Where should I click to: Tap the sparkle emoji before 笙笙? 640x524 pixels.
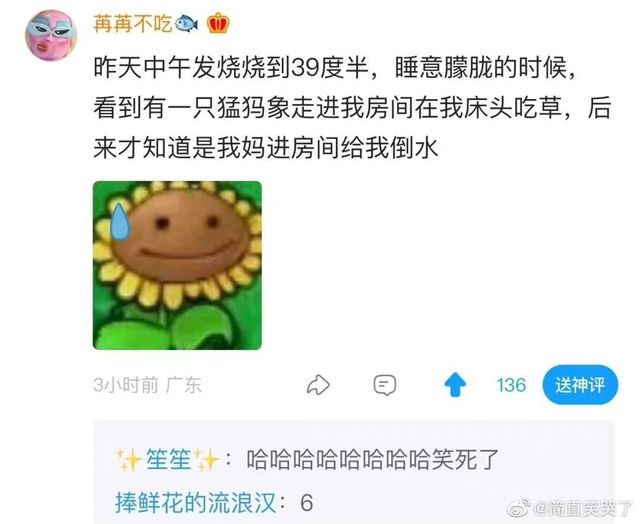[x=128, y=460]
